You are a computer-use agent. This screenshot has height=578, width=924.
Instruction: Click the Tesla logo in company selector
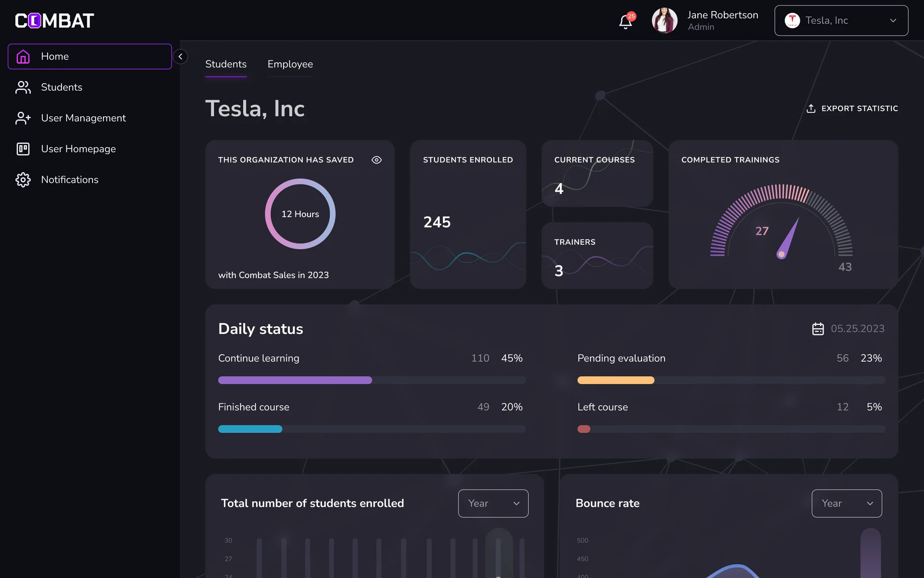point(792,20)
